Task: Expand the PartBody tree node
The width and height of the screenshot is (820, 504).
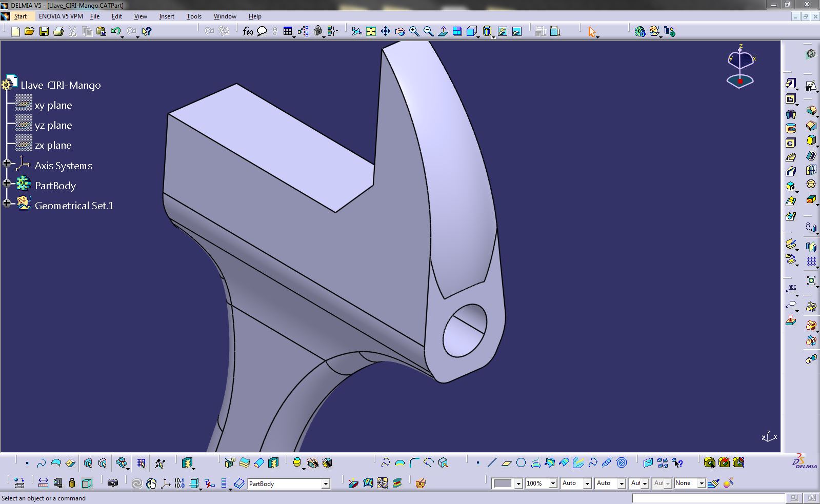Action: [7, 183]
